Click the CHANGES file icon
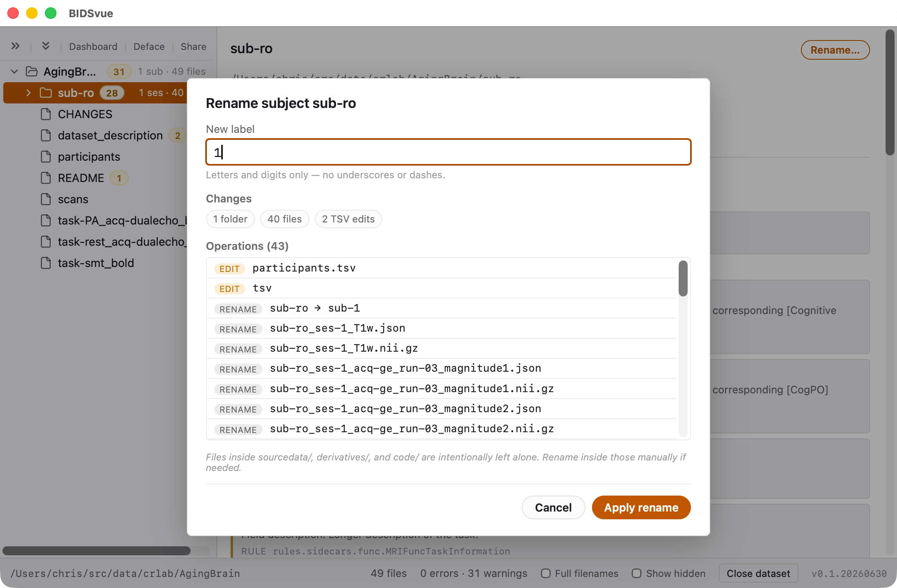 click(x=46, y=114)
